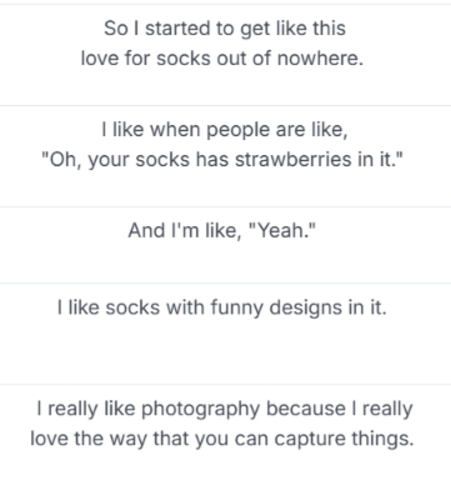Click 'I like socks with funny designs in it.'
The height and width of the screenshot is (478, 451).
(x=222, y=307)
